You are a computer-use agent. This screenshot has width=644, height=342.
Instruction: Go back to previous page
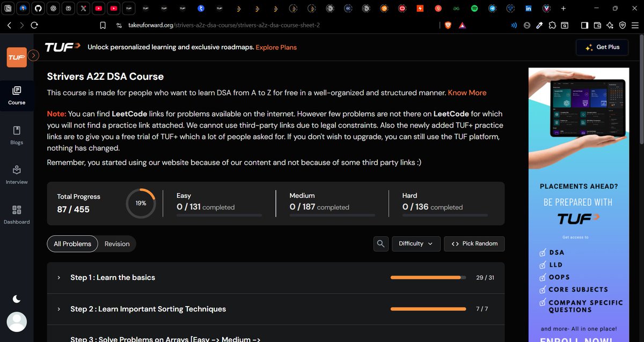(9, 25)
